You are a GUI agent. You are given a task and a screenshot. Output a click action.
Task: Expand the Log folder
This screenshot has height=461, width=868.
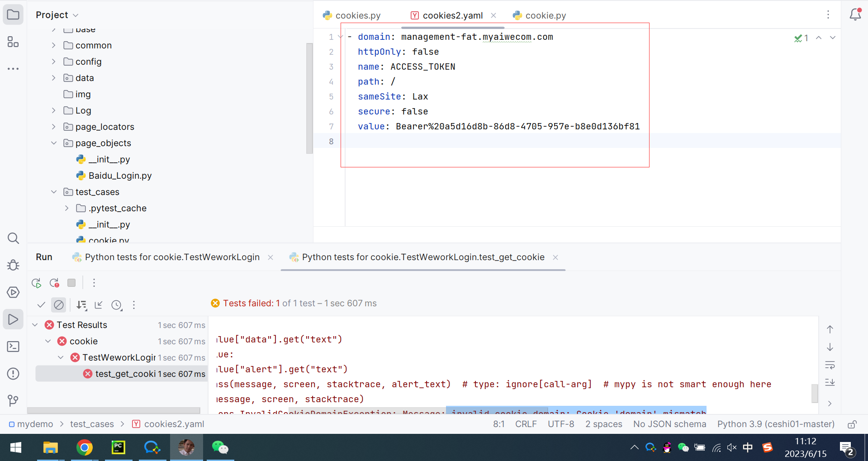tap(54, 110)
